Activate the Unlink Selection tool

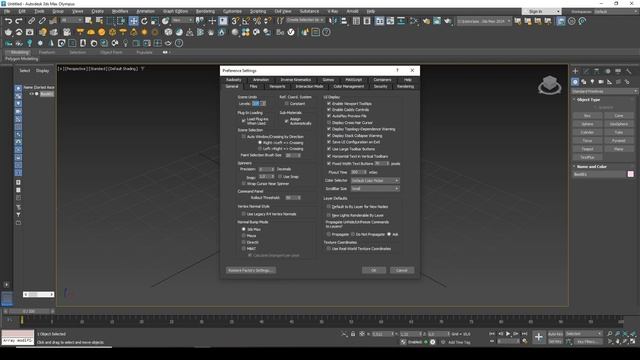(x=42, y=21)
